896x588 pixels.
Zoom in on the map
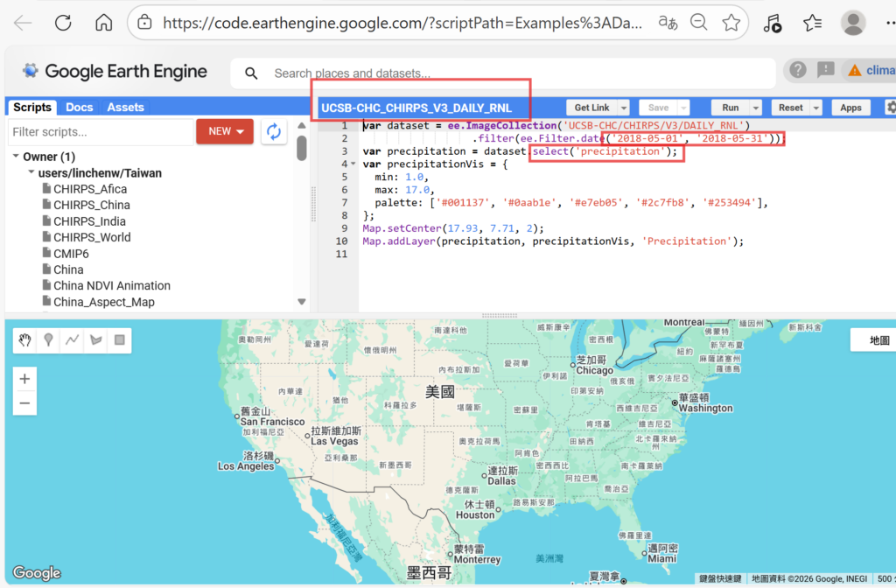point(24,379)
